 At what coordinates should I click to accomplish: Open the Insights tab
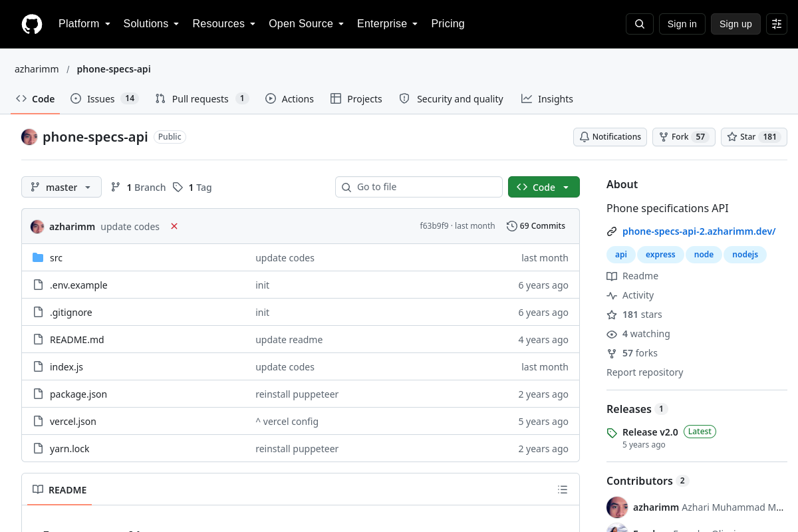[x=547, y=99]
